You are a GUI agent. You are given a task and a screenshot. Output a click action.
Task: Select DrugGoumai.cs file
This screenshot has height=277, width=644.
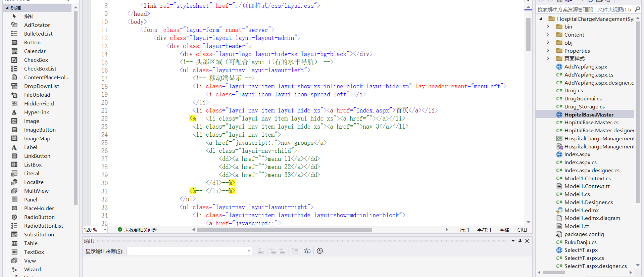pyautogui.click(x=583, y=99)
